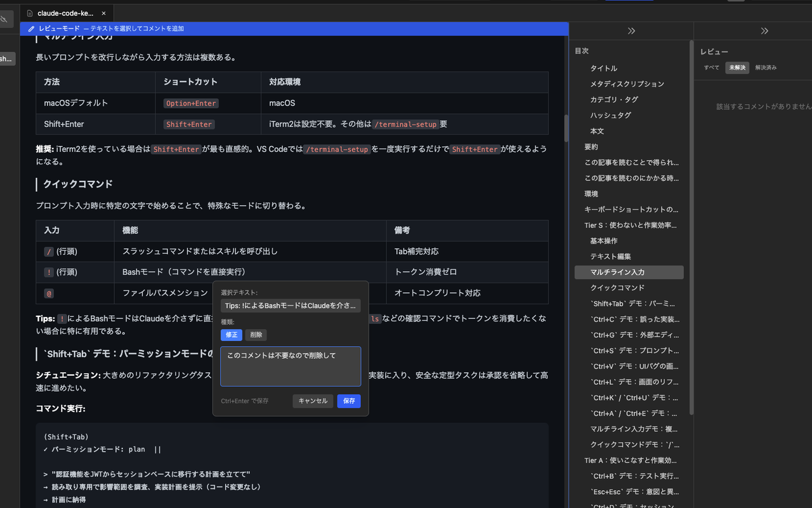This screenshot has height=508, width=812.
Task: Click the Tab補完対応 table cell
Action: 467,251
